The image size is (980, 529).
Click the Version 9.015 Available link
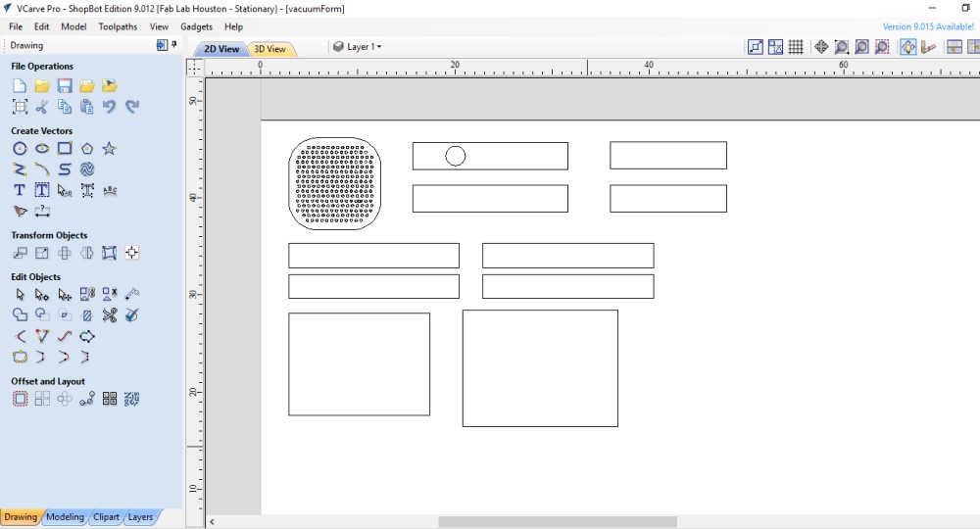[927, 26]
